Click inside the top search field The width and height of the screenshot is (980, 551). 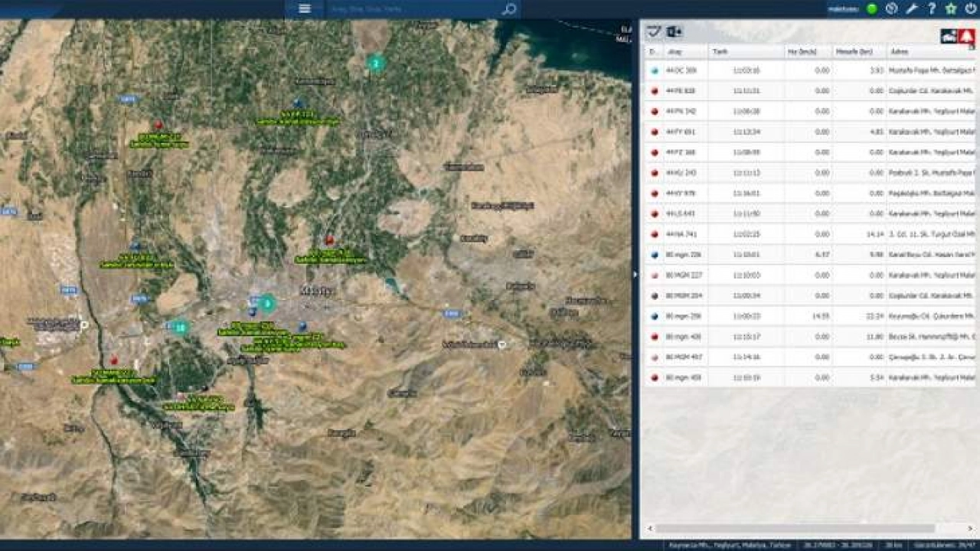point(412,9)
